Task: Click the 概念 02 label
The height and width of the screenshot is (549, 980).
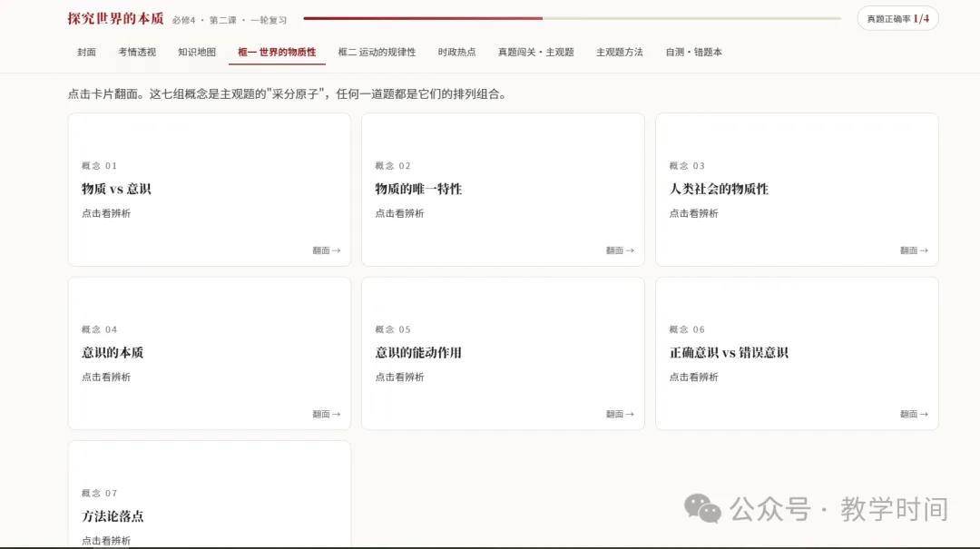Action: click(x=393, y=166)
